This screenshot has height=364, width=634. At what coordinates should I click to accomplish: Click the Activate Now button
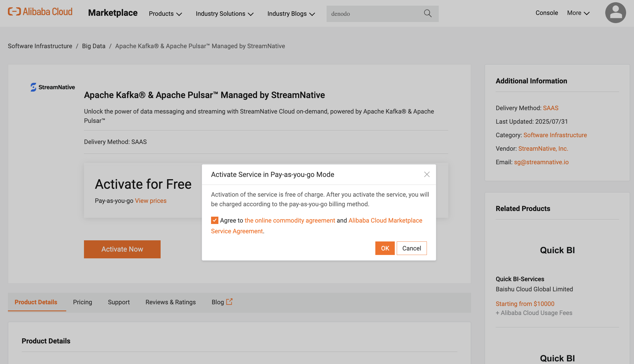(x=122, y=249)
